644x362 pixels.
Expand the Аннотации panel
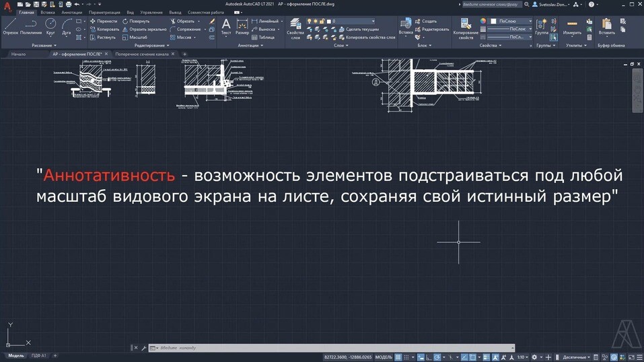[250, 46]
